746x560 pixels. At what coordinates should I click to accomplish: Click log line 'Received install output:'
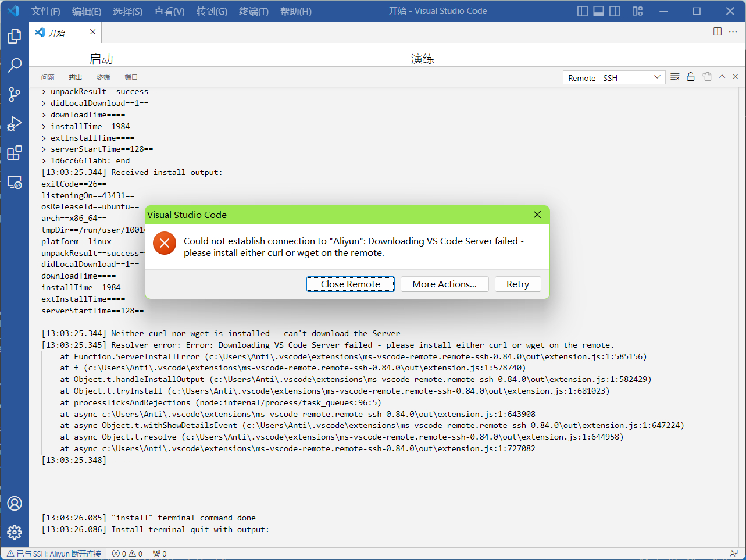tap(132, 173)
